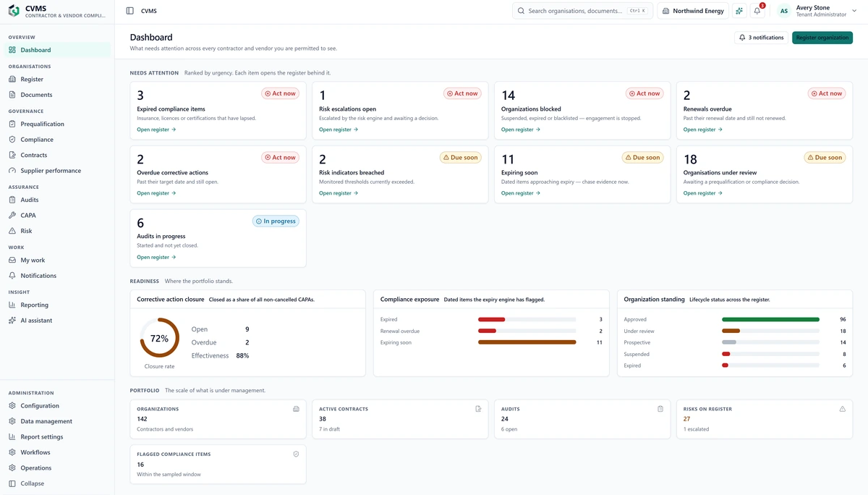Click the Act now badge on Renewals overdue
This screenshot has width=868, height=495.
[826, 93]
